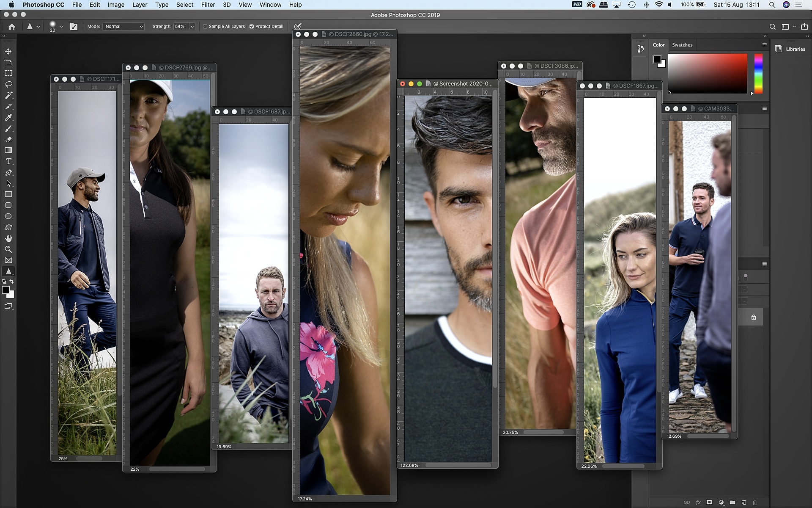812x508 pixels.
Task: Expand the Strength percentage dropdown
Action: pos(192,26)
